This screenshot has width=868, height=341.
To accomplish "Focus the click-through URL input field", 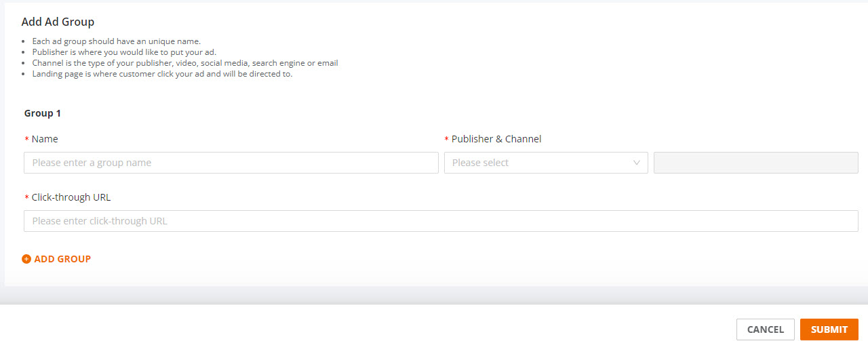I will [x=441, y=221].
